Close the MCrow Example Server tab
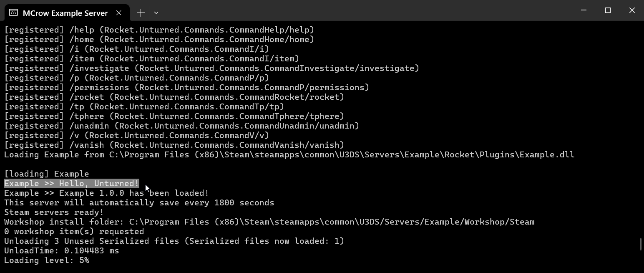The height and width of the screenshot is (273, 644). click(x=119, y=13)
